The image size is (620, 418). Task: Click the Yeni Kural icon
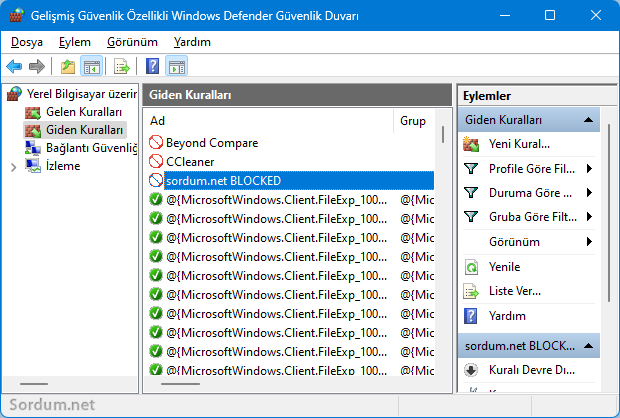471,144
